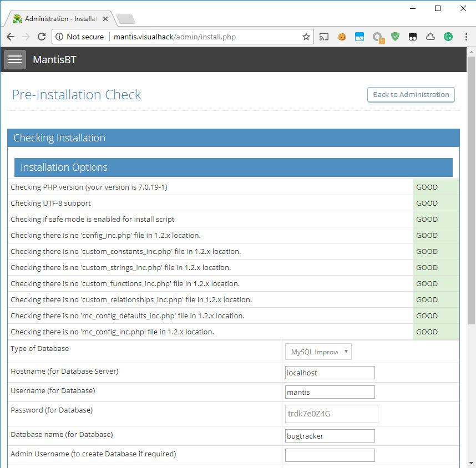The image size is (476, 468).
Task: Click 'Hostname (for Database Server)' label
Action: tap(65, 371)
